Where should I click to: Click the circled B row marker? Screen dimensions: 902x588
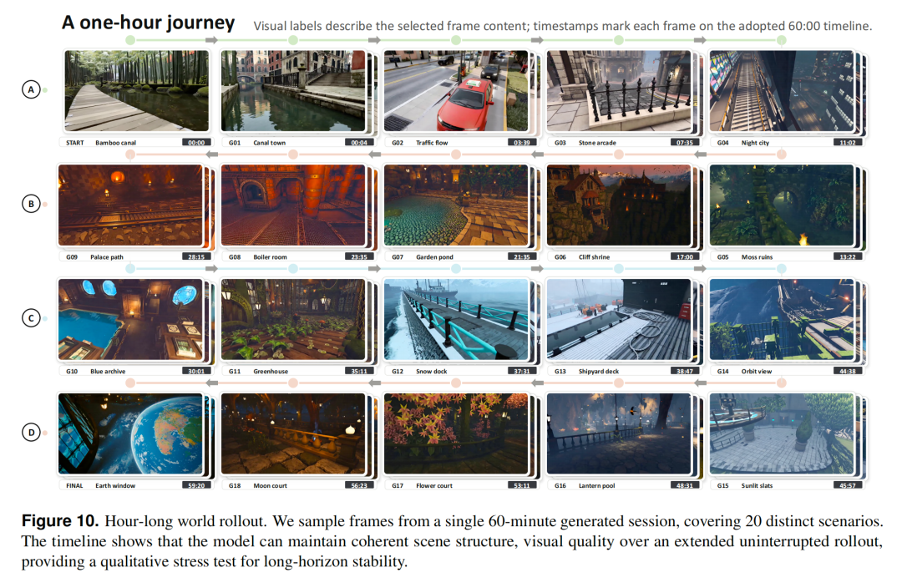(31, 204)
